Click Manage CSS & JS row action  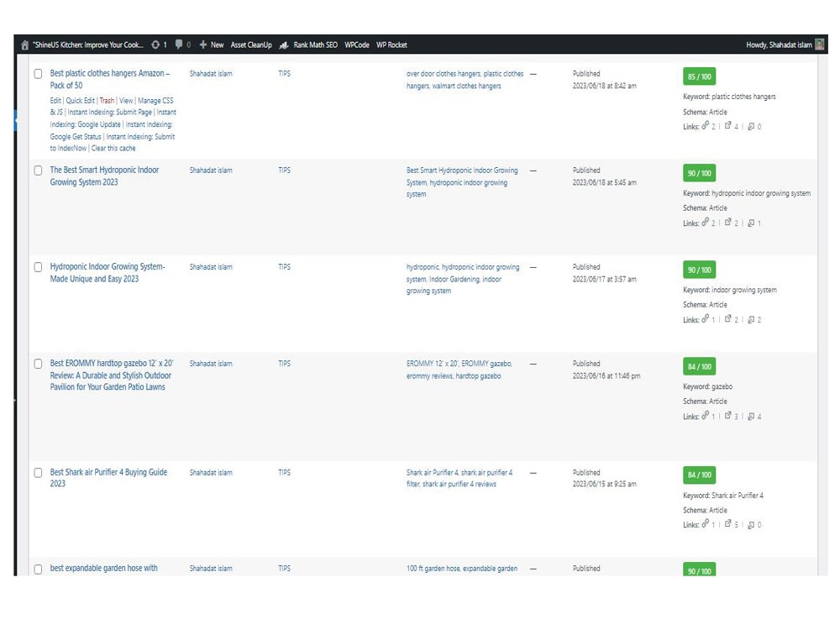point(112,106)
